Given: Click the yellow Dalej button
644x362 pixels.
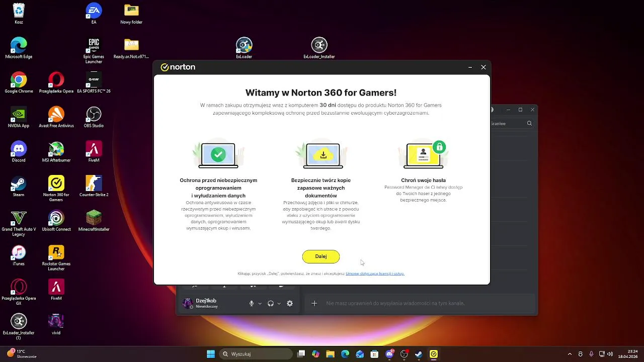Looking at the screenshot, I should (x=321, y=256).
